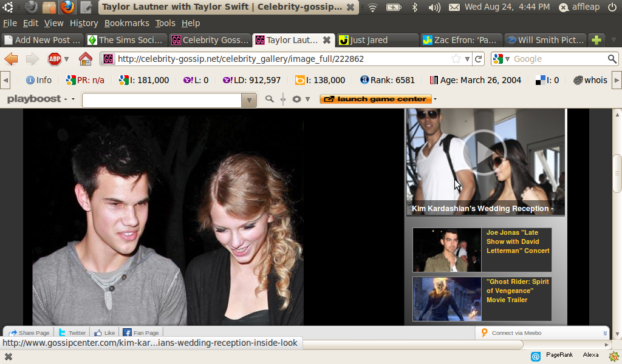This screenshot has height=364, width=622.
Task: Open the Bookmarks menu
Action: (x=126, y=23)
